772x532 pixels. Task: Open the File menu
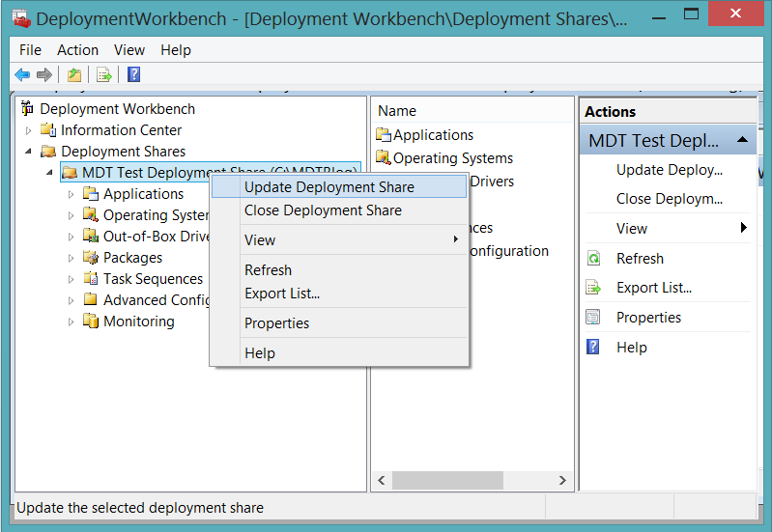click(x=30, y=49)
